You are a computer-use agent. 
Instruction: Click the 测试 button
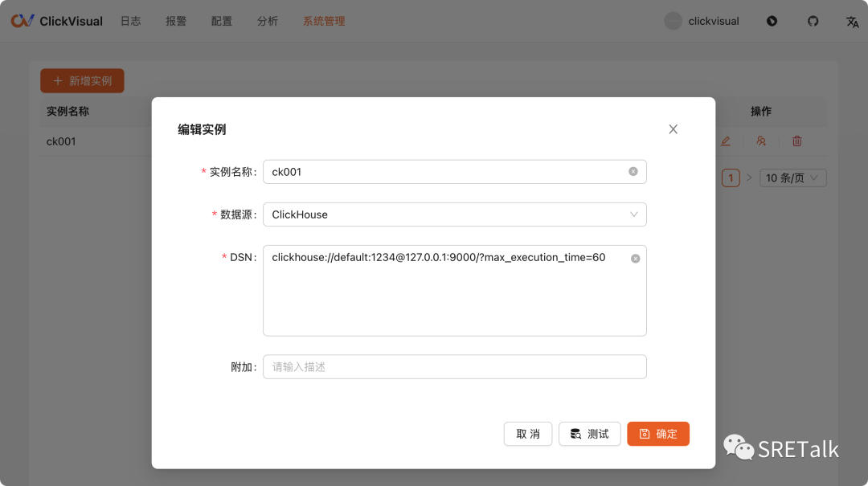pyautogui.click(x=590, y=434)
